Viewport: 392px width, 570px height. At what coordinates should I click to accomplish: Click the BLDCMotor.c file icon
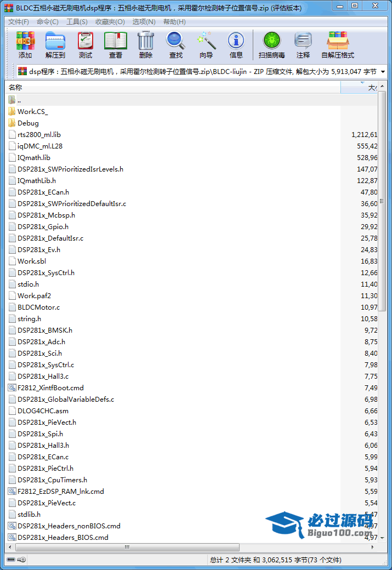click(12, 307)
